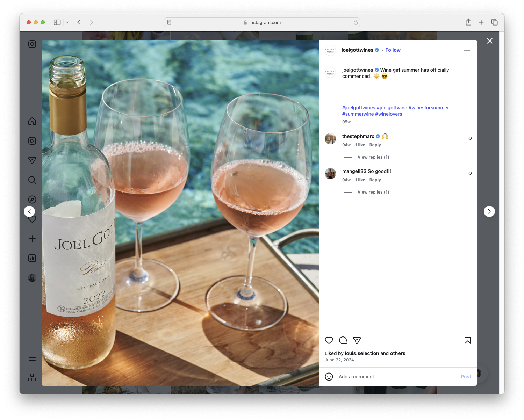The height and width of the screenshot is (420, 524).
Task: Open mangeli33 profile link
Action: coord(354,171)
